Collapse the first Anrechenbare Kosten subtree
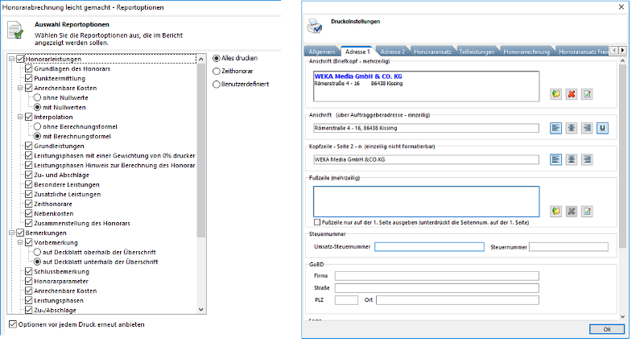 point(20,88)
